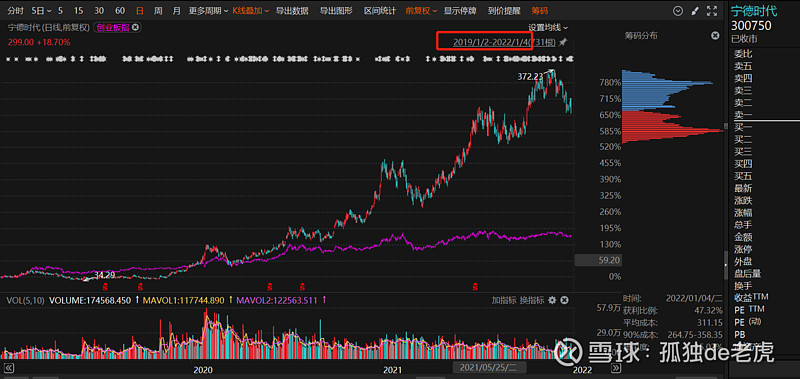Click the 获利比例 47.32% value
The width and height of the screenshot is (800, 379).
pyautogui.click(x=708, y=311)
